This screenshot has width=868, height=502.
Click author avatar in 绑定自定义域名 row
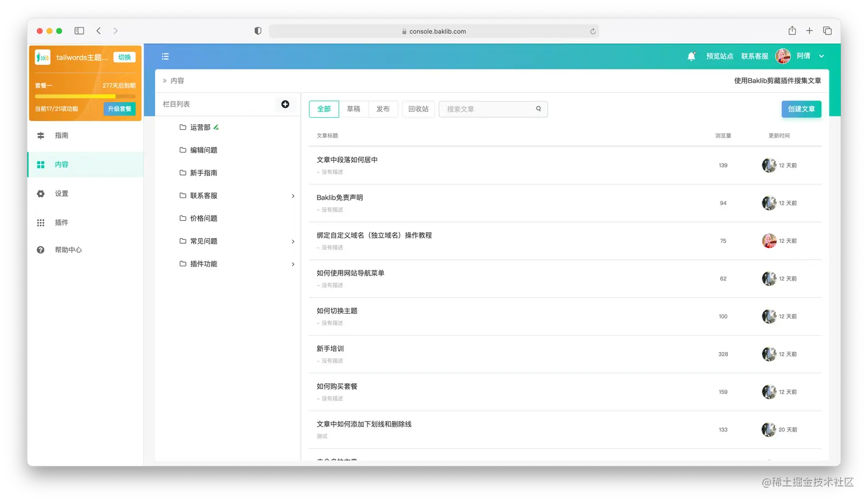(769, 241)
